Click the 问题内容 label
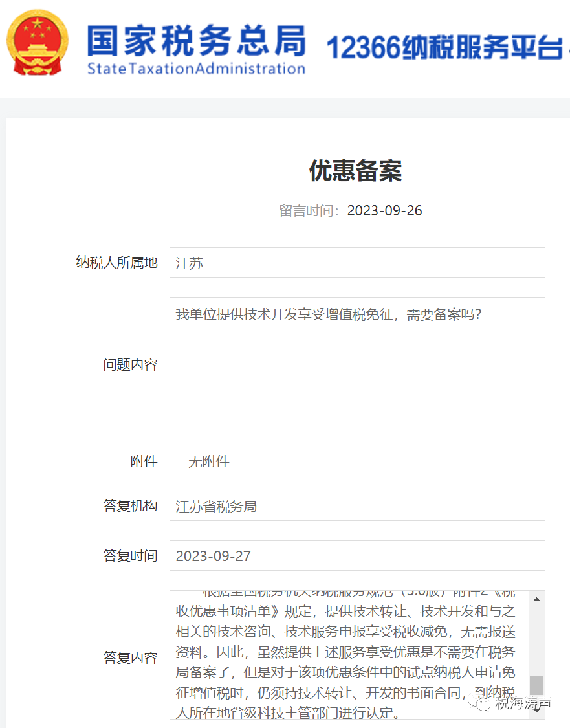 point(130,365)
